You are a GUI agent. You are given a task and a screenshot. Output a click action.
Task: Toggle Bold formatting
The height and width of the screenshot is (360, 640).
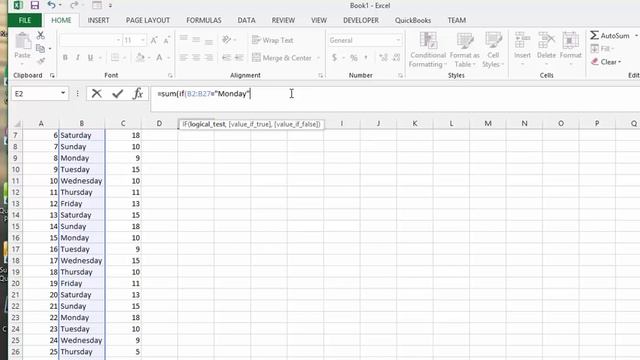(65, 58)
